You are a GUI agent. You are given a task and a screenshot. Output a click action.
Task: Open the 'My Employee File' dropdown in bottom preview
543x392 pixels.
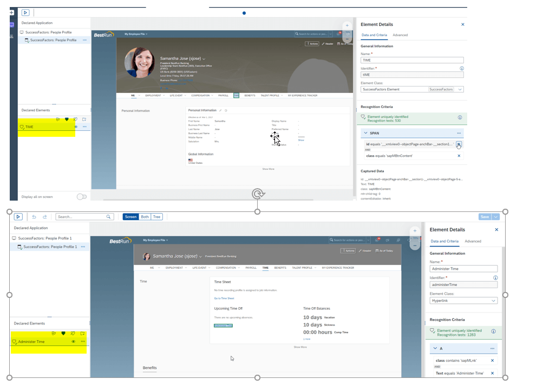pos(155,240)
